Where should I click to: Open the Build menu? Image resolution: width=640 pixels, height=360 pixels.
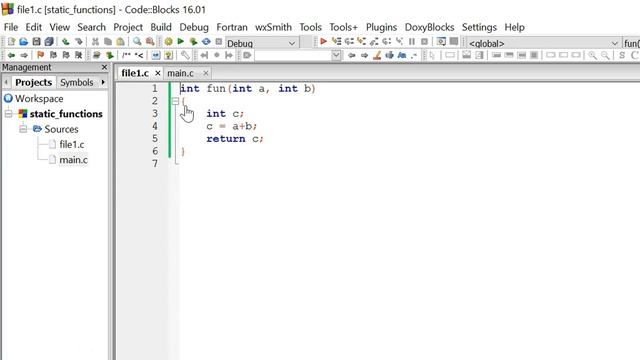pyautogui.click(x=161, y=27)
